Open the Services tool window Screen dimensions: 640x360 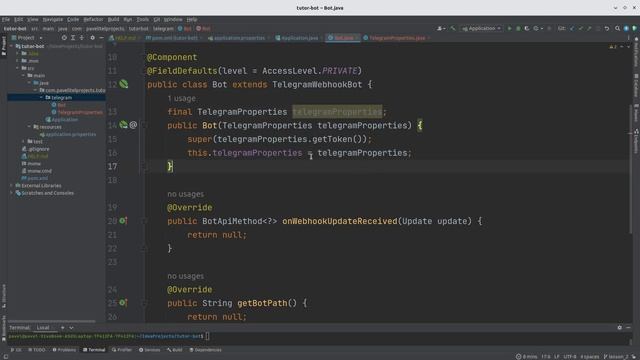149,350
